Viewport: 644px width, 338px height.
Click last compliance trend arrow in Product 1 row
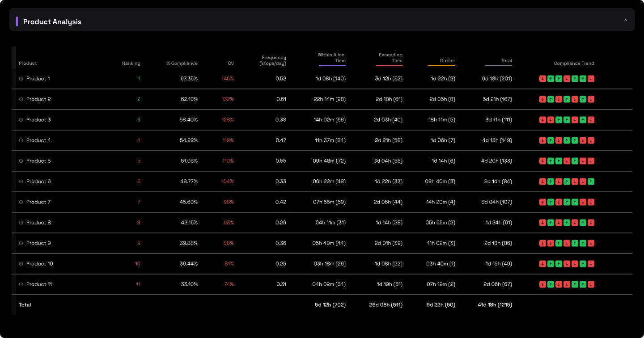click(591, 79)
